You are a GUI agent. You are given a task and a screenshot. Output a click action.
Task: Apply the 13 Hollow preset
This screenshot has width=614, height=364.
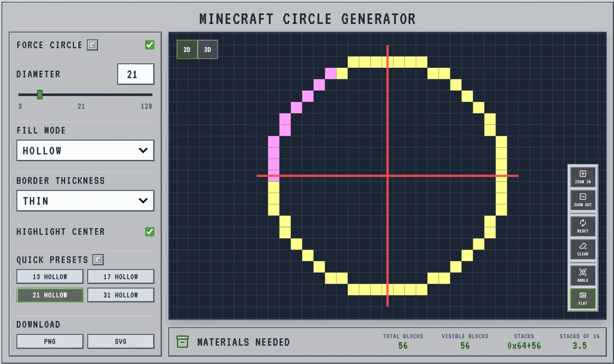tap(50, 277)
